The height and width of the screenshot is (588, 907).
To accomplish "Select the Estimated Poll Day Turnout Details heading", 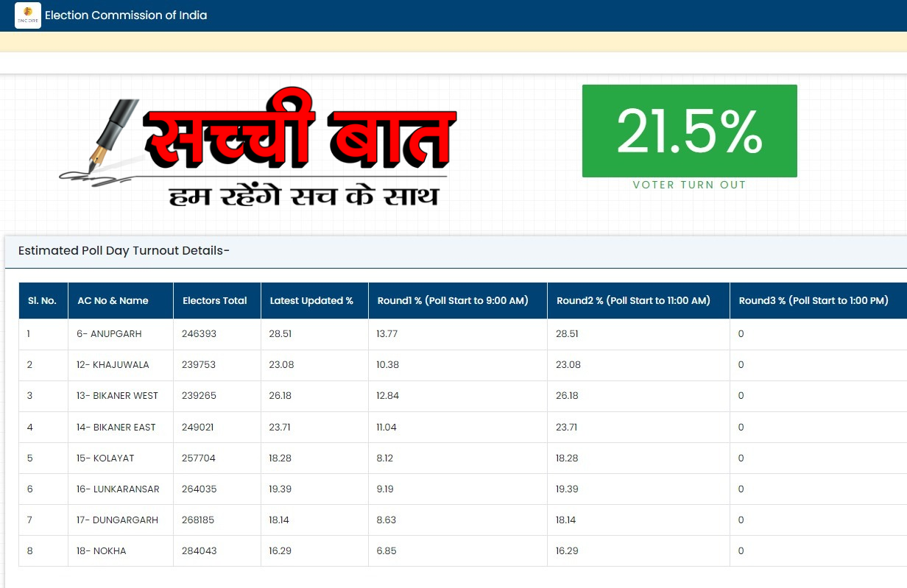I will click(x=124, y=251).
